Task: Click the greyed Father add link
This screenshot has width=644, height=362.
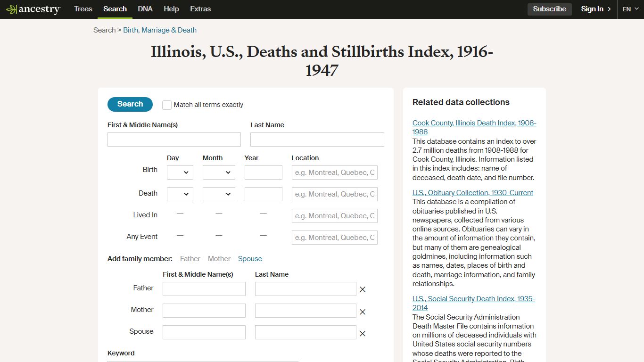Action: (x=190, y=259)
